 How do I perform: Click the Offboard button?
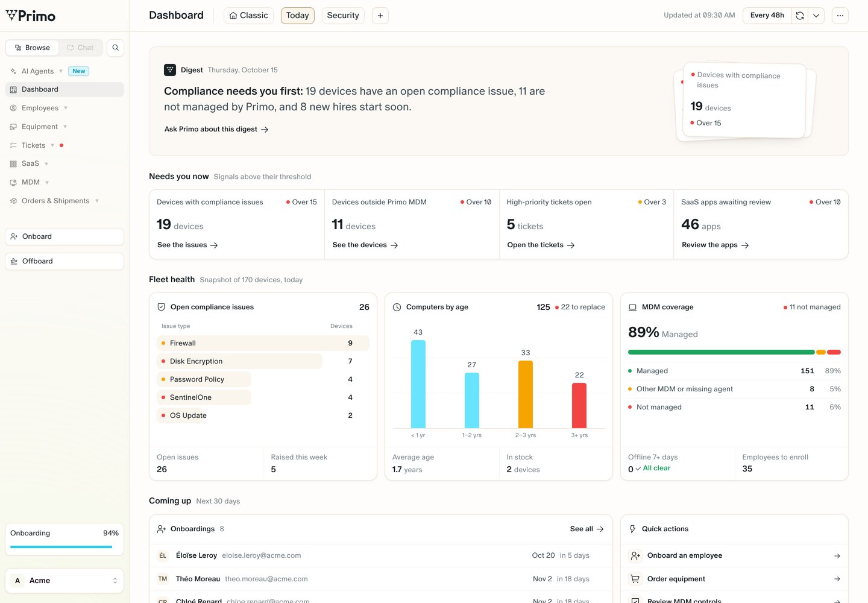click(64, 261)
